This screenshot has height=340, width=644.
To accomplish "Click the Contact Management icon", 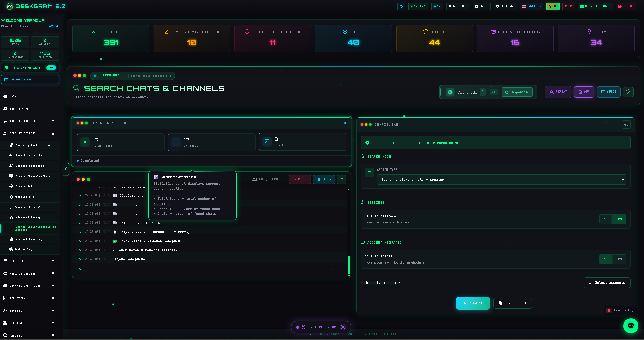I will (x=11, y=166).
